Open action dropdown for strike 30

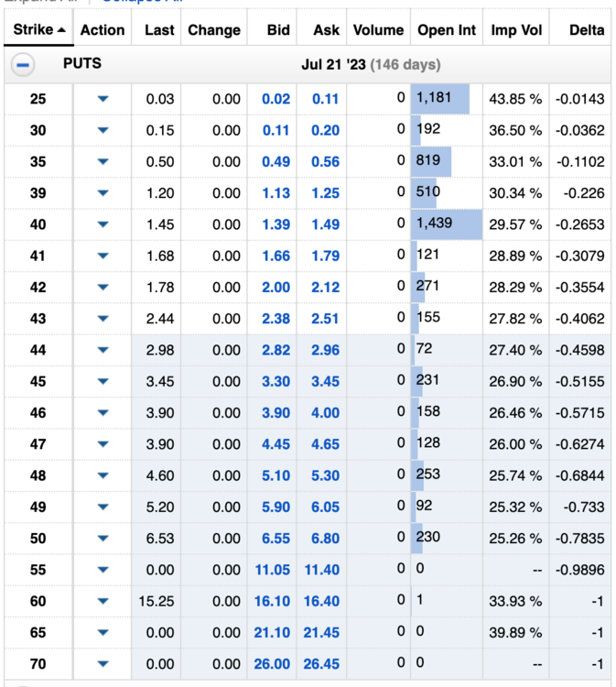point(103,130)
